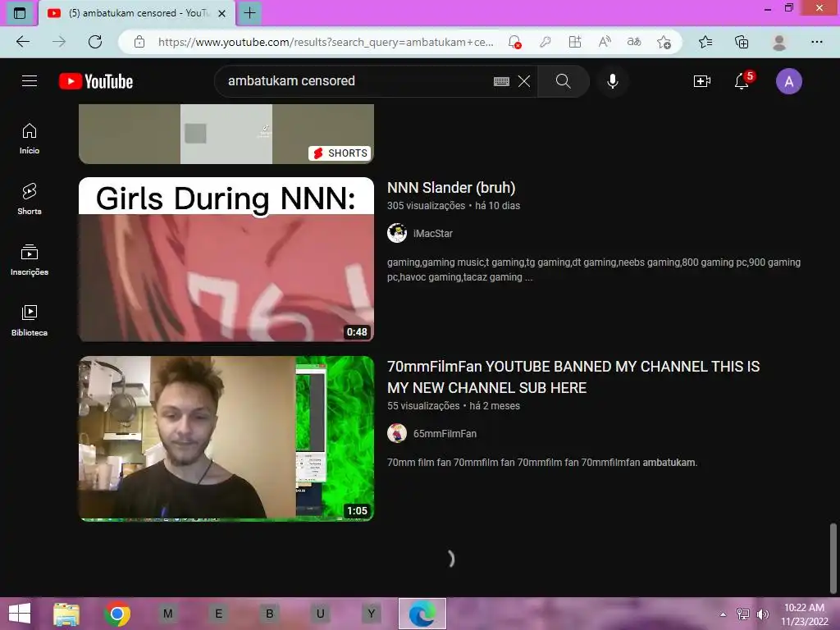The height and width of the screenshot is (630, 840).
Task: Open the Create video button
Action: [702, 81]
